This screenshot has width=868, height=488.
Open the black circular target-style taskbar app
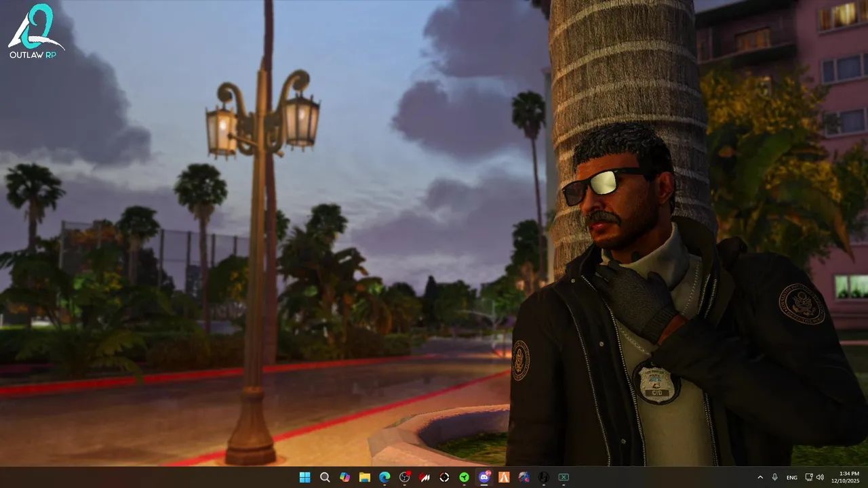(x=444, y=477)
